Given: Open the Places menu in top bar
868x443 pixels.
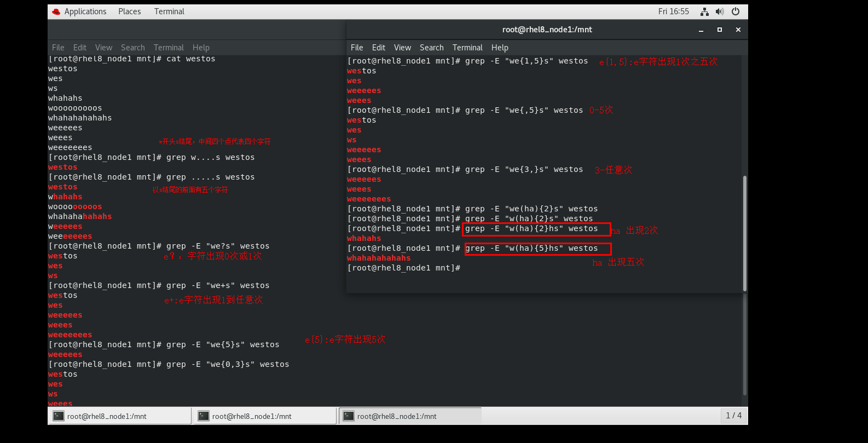Looking at the screenshot, I should (130, 11).
